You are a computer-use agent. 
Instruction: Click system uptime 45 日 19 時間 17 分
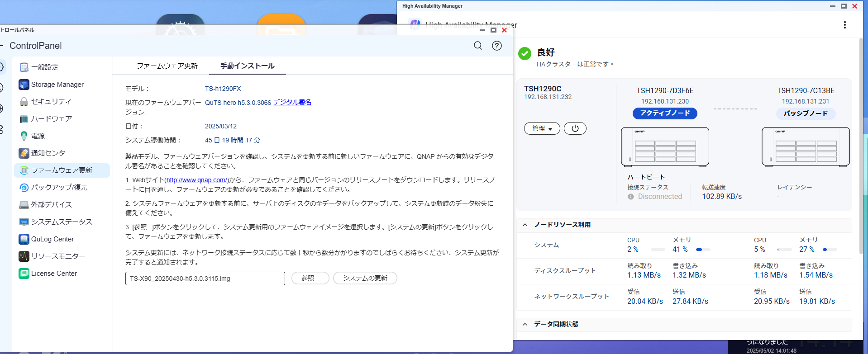tap(233, 140)
